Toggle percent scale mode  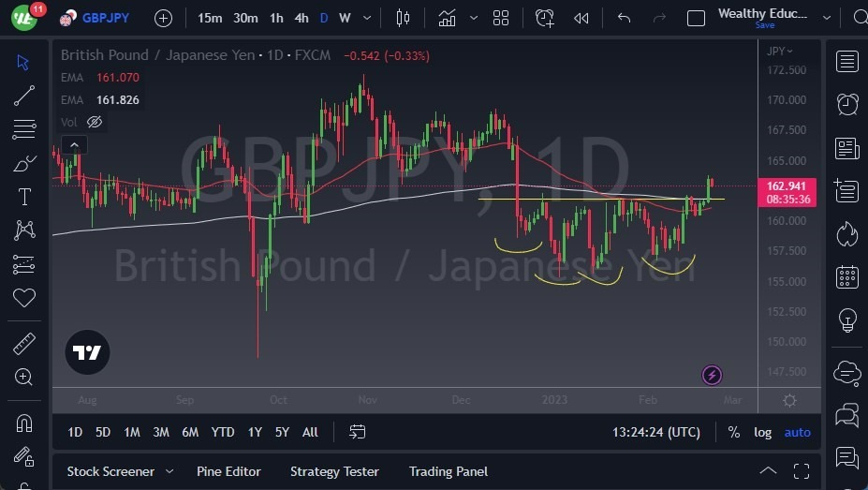click(x=734, y=433)
